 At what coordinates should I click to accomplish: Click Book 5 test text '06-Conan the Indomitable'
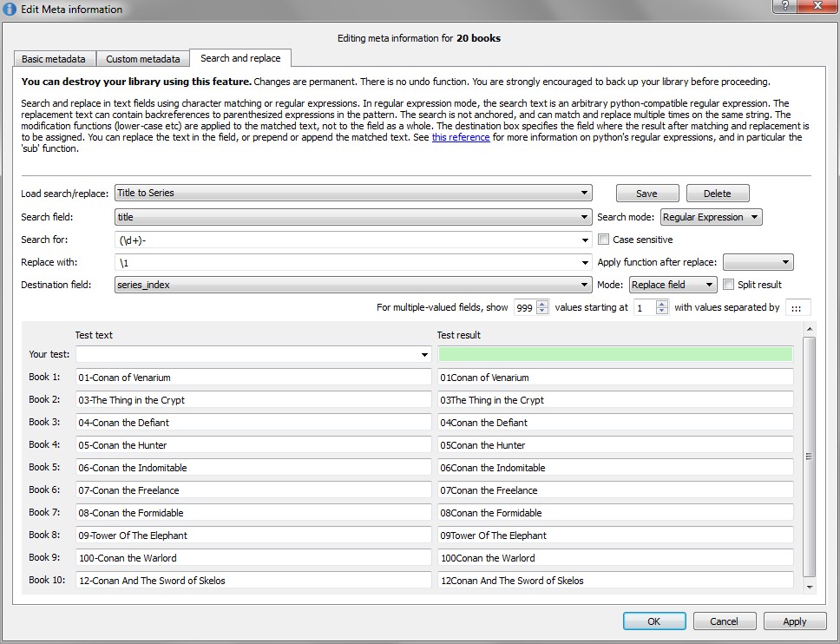253,467
